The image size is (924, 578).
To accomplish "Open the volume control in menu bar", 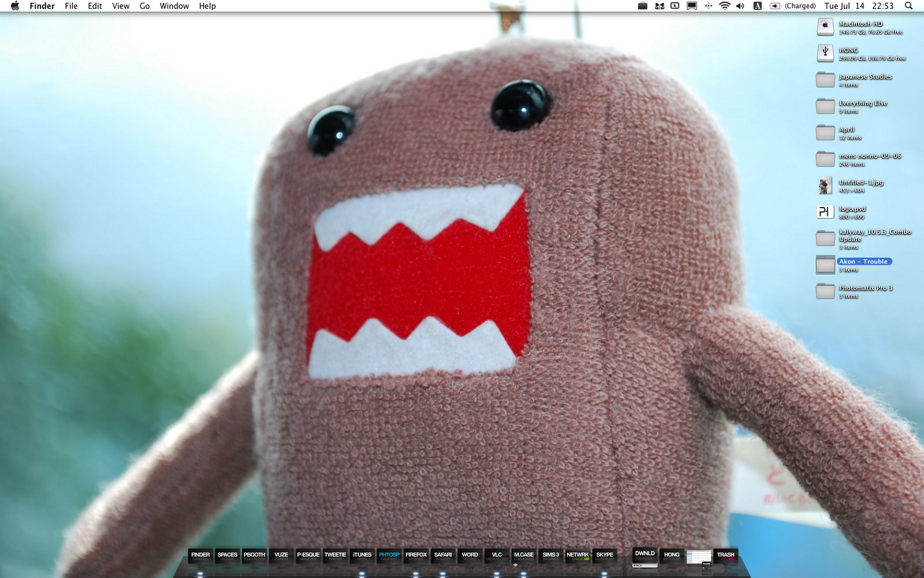I will [740, 6].
